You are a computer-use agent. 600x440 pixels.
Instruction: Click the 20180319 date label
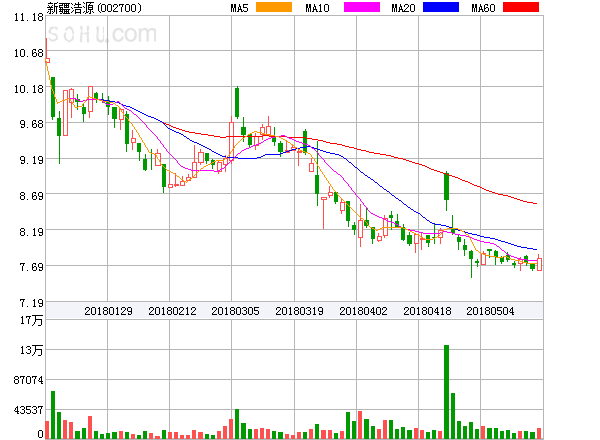tap(299, 311)
